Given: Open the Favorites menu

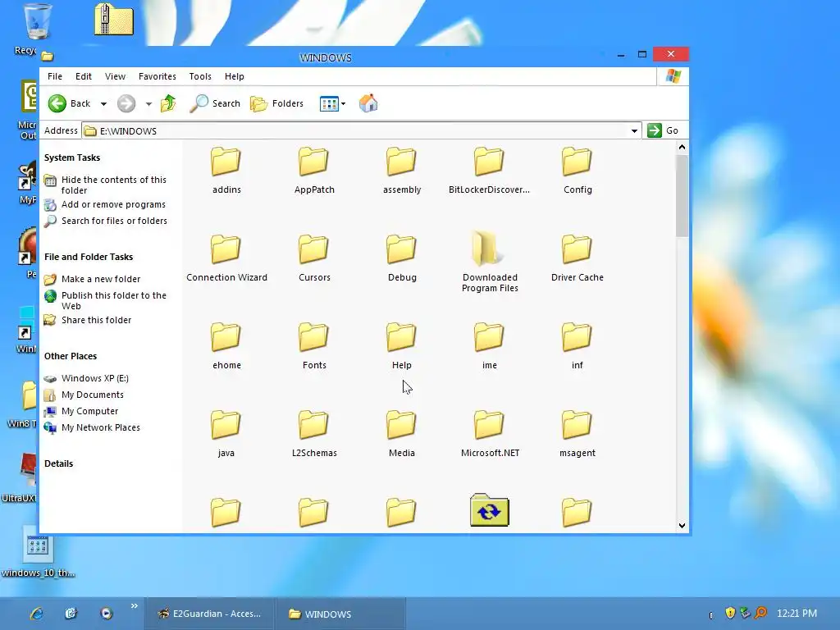Looking at the screenshot, I should click(157, 76).
